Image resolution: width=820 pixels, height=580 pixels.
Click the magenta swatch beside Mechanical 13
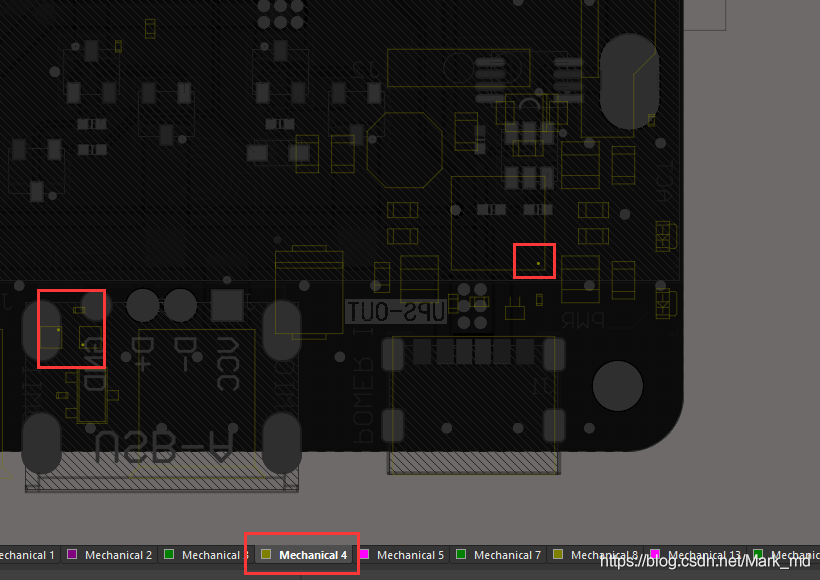pos(655,555)
